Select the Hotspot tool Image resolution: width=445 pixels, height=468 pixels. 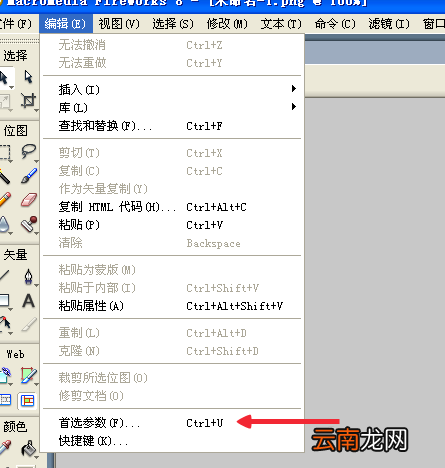(x=5, y=375)
